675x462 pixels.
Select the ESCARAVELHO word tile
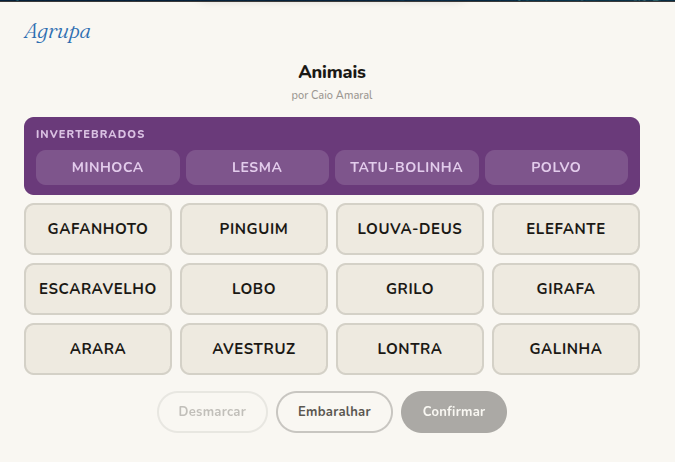[98, 289]
